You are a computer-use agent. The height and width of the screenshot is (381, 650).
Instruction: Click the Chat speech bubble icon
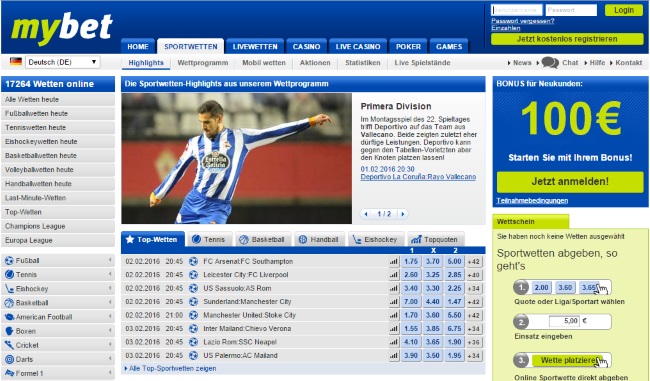[550, 63]
